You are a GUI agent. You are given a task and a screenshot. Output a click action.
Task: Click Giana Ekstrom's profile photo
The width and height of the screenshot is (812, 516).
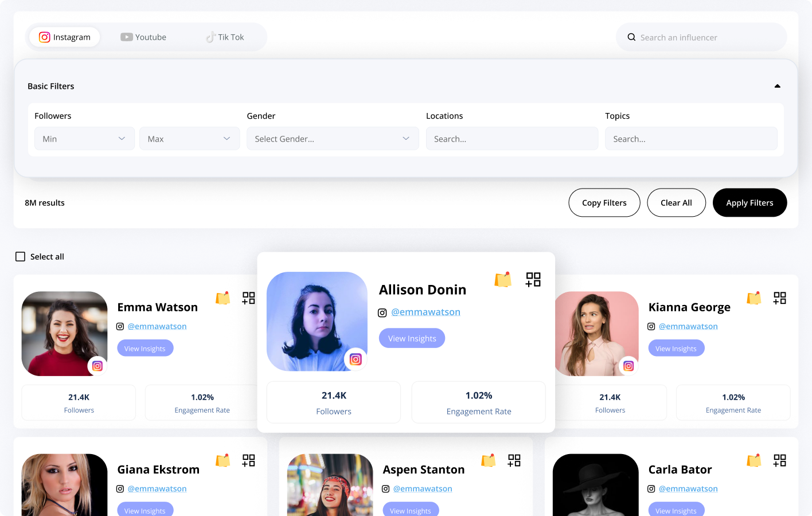click(x=64, y=485)
